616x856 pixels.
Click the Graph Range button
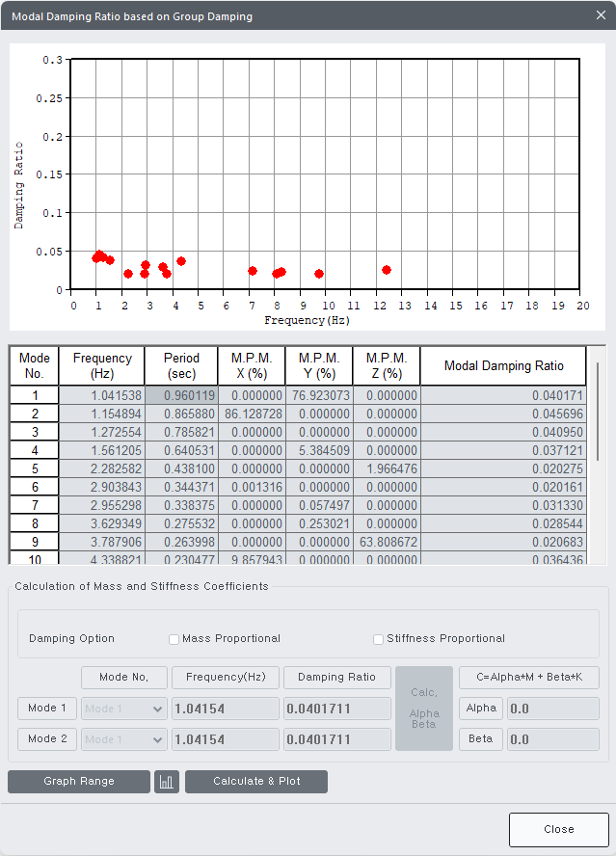pyautogui.click(x=79, y=781)
